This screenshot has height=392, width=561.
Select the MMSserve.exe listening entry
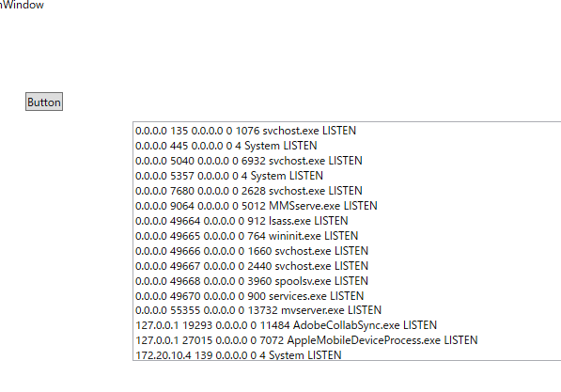click(x=347, y=206)
